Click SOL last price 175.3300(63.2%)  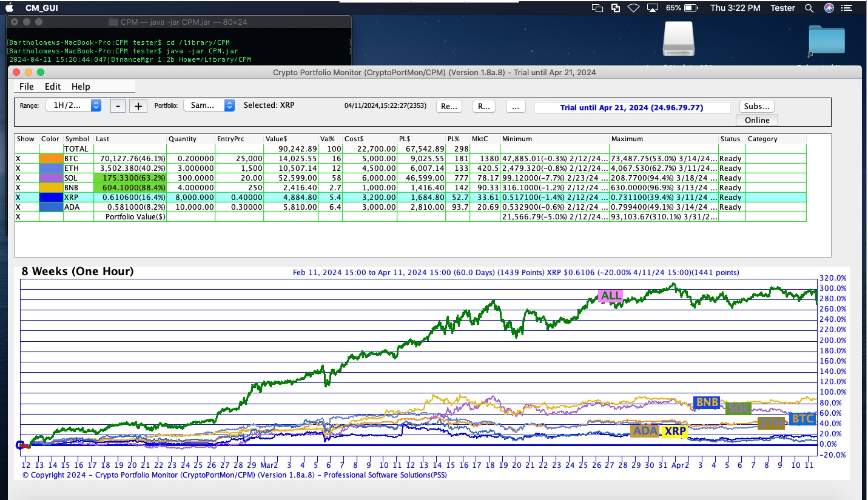pos(130,178)
